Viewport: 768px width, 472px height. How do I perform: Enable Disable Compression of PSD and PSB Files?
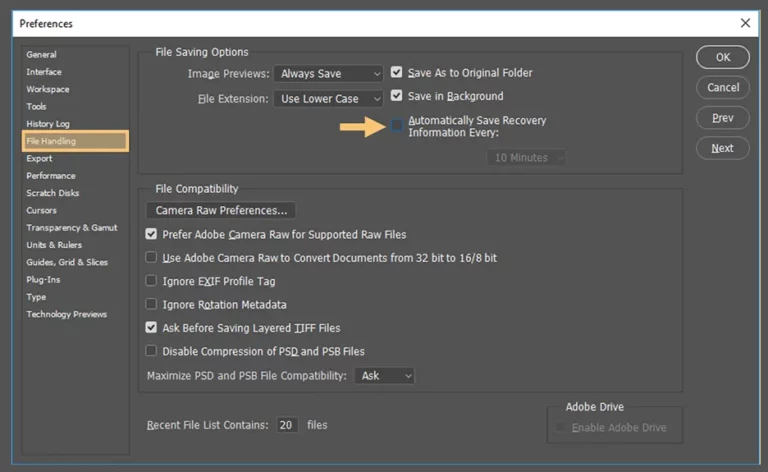pos(151,351)
